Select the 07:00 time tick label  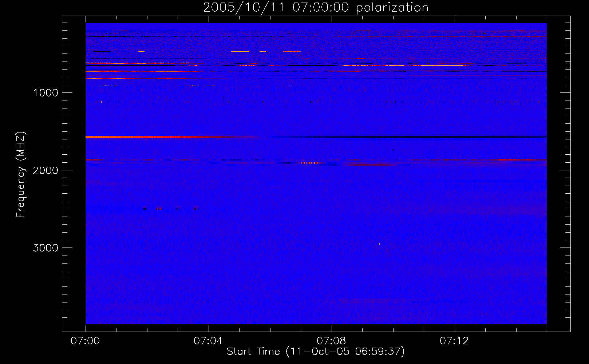(x=85, y=341)
